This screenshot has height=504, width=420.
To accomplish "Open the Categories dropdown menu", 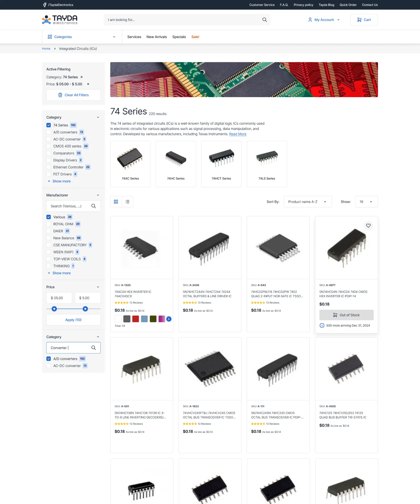I will point(82,37).
